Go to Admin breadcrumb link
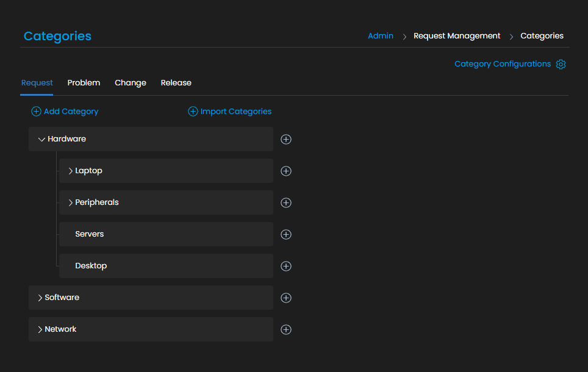The image size is (588, 372). pyautogui.click(x=381, y=36)
